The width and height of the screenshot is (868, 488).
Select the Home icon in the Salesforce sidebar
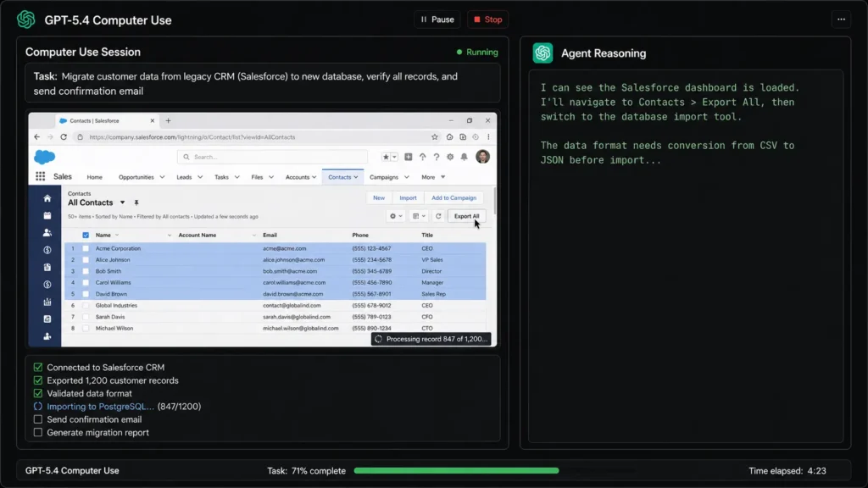click(47, 199)
